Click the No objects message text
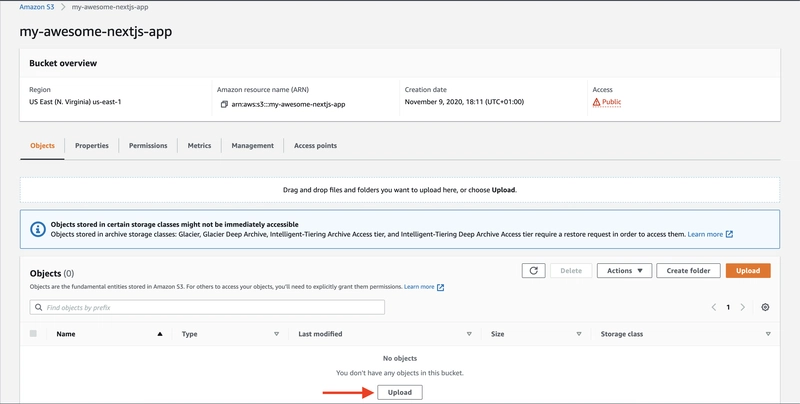 (x=399, y=358)
